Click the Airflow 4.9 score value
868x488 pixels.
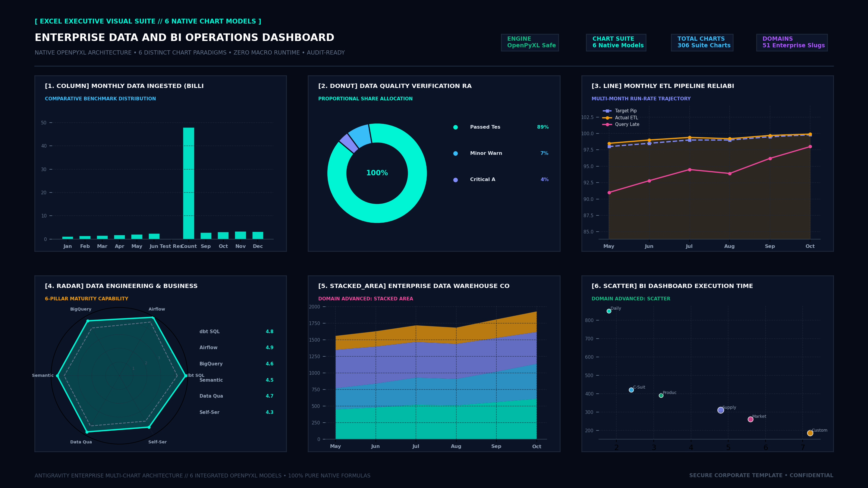point(269,348)
